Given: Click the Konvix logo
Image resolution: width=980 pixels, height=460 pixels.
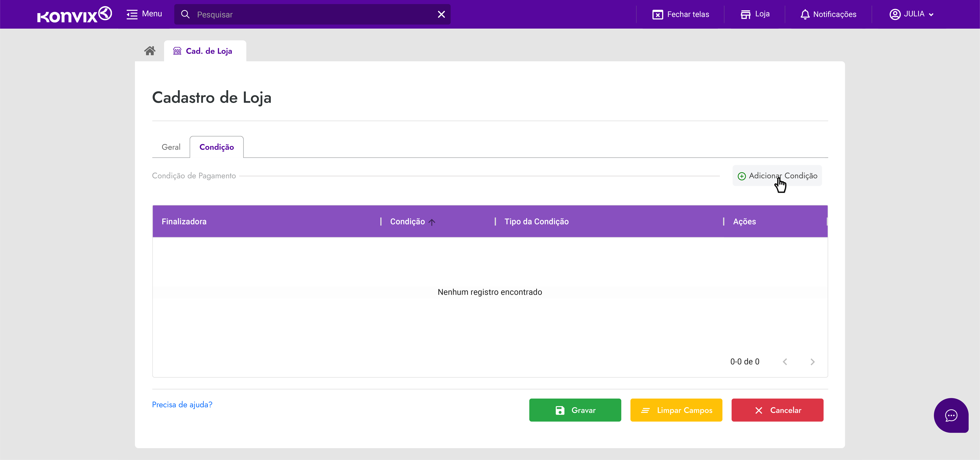Looking at the screenshot, I should pos(75,14).
